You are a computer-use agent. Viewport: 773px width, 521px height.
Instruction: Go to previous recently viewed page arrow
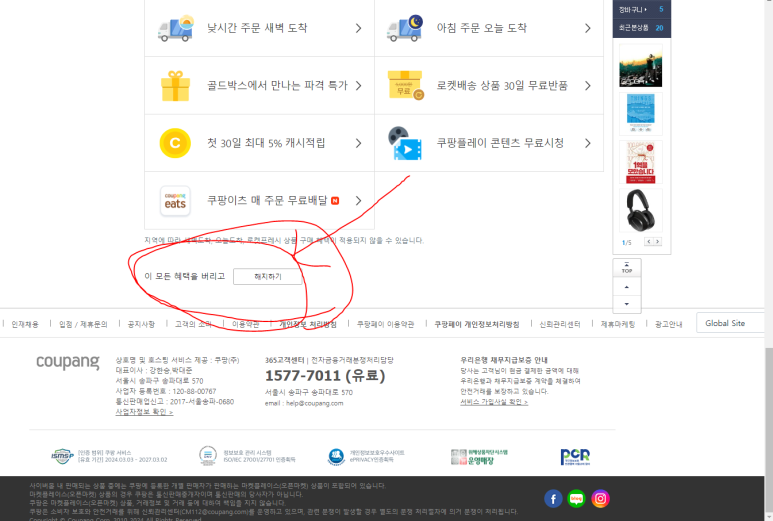point(649,242)
